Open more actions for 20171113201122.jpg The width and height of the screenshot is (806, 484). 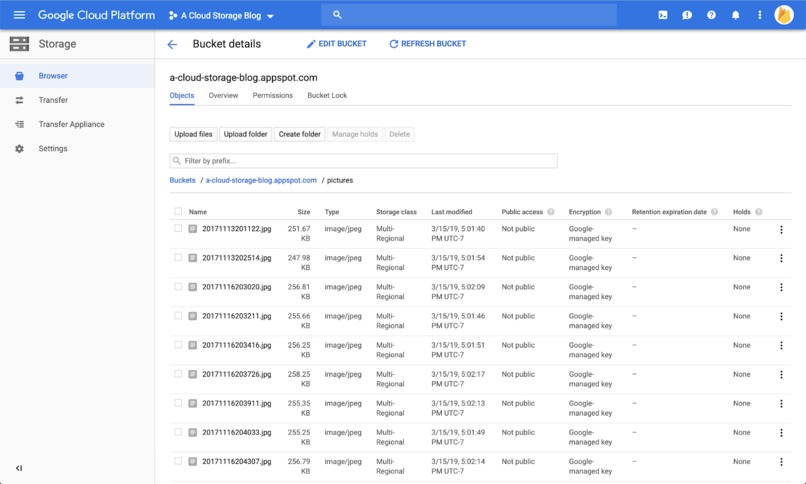click(x=781, y=230)
